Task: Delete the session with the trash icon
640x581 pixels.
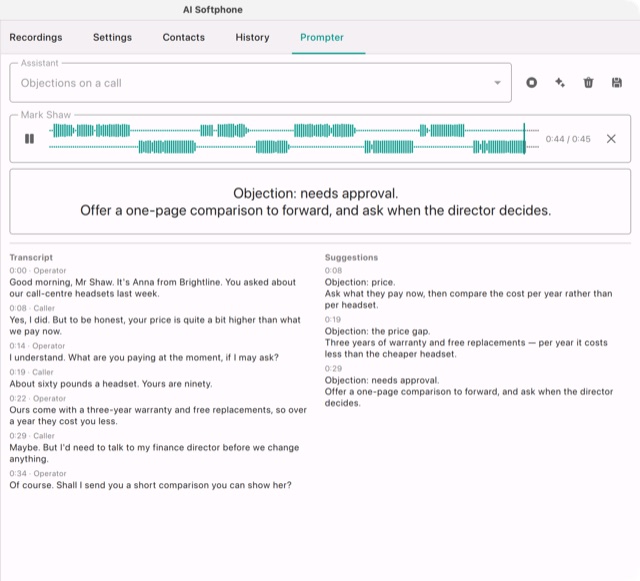Action: pyautogui.click(x=588, y=83)
